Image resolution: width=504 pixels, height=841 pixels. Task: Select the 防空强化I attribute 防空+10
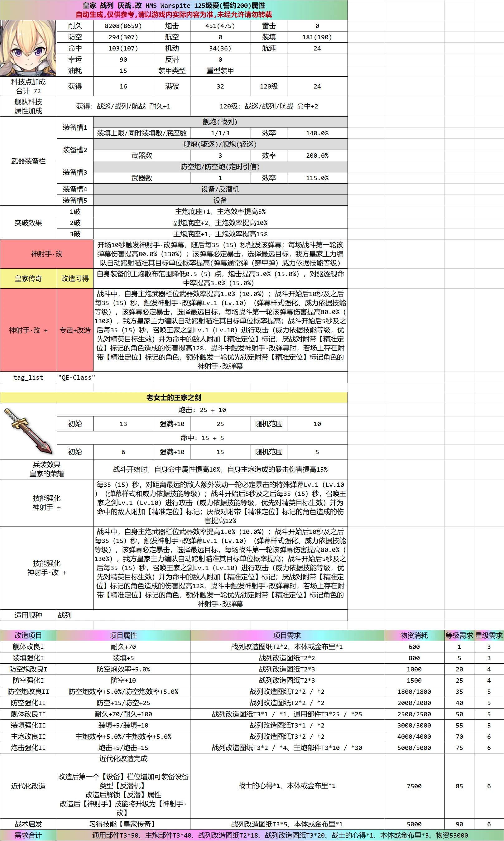point(123,680)
